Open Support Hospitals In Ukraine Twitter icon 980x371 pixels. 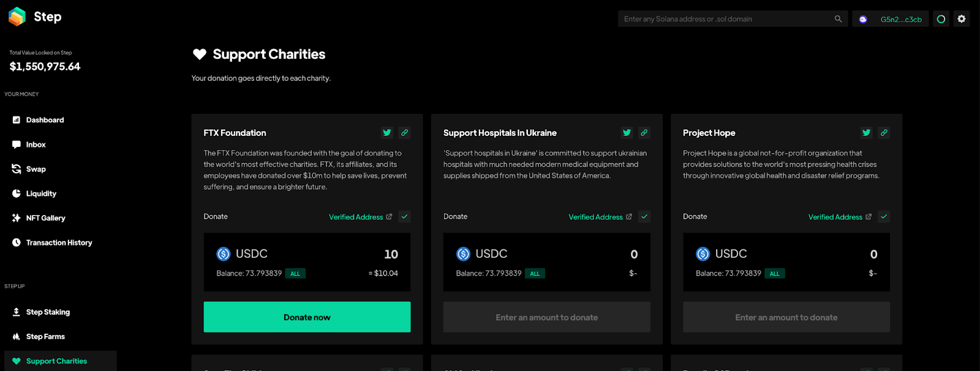tap(627, 132)
